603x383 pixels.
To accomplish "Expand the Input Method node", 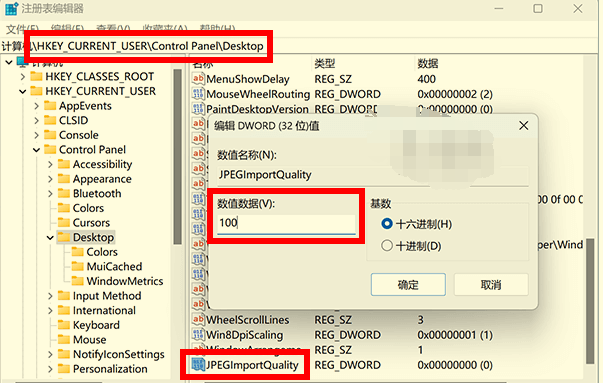I will [x=50, y=296].
